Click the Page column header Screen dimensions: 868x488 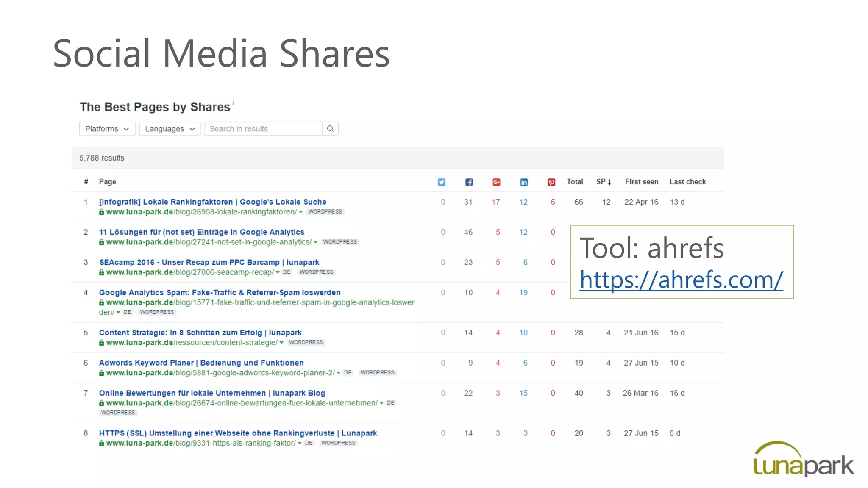point(107,182)
